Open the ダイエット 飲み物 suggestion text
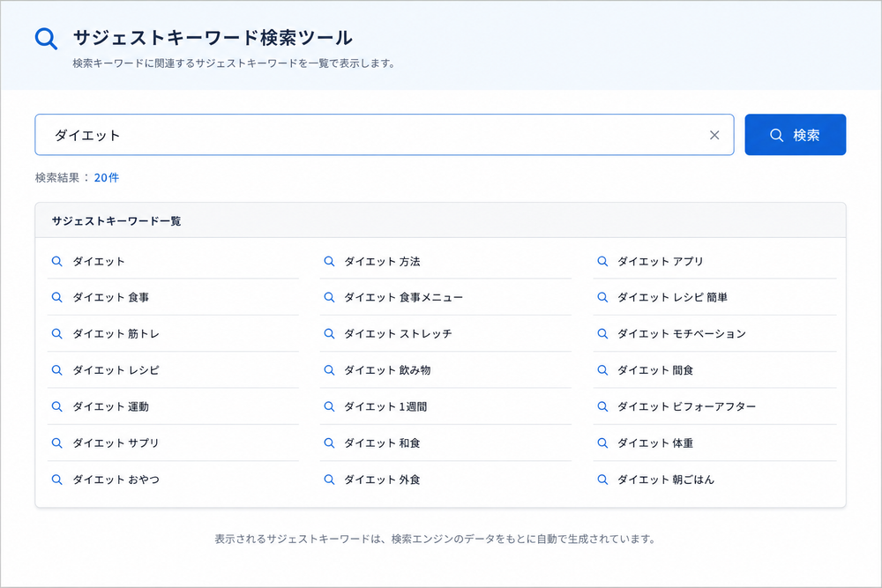Screen dimensions: 882x588 click(x=387, y=370)
